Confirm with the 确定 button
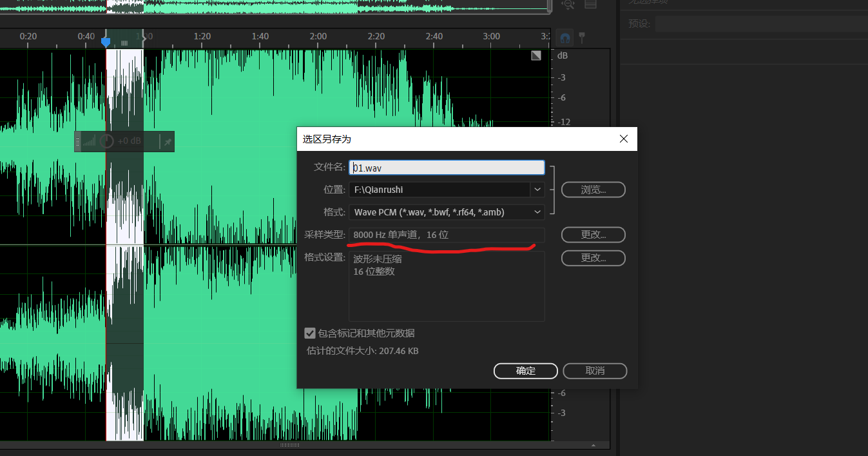The image size is (868, 456). pos(526,371)
